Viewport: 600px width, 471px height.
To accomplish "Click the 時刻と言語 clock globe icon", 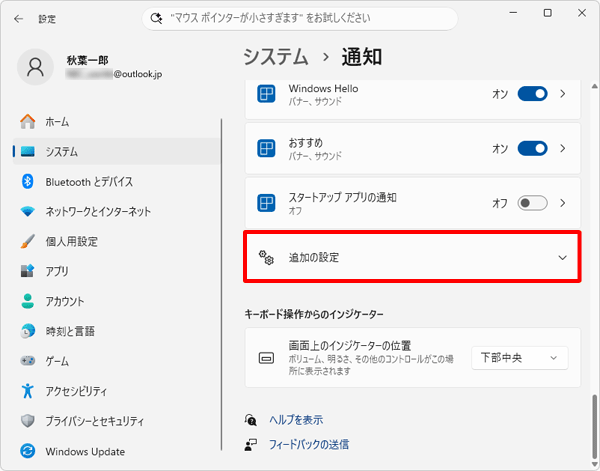I will point(28,331).
